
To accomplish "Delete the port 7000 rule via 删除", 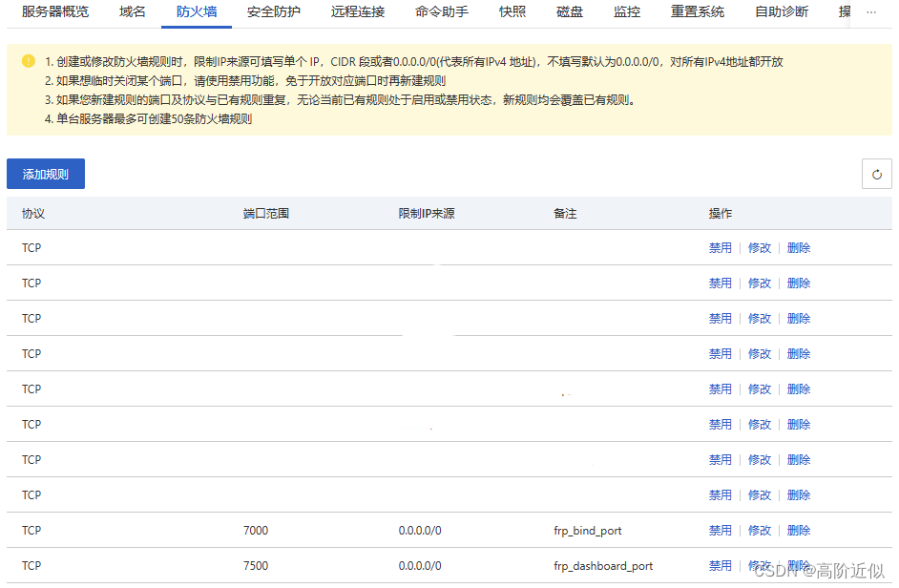I will [x=799, y=530].
